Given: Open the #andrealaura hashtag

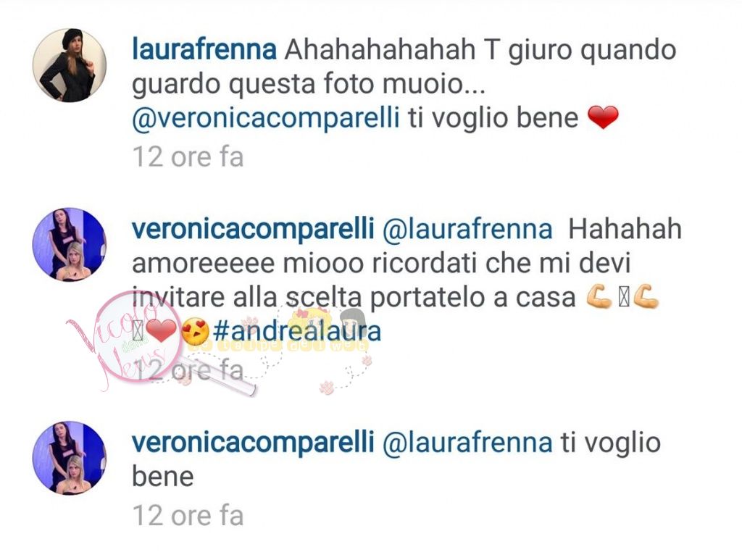Looking at the screenshot, I should point(296,330).
